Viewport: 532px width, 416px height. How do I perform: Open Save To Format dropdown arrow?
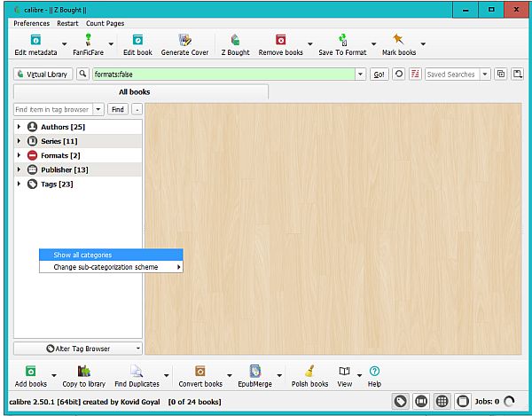[373, 43]
